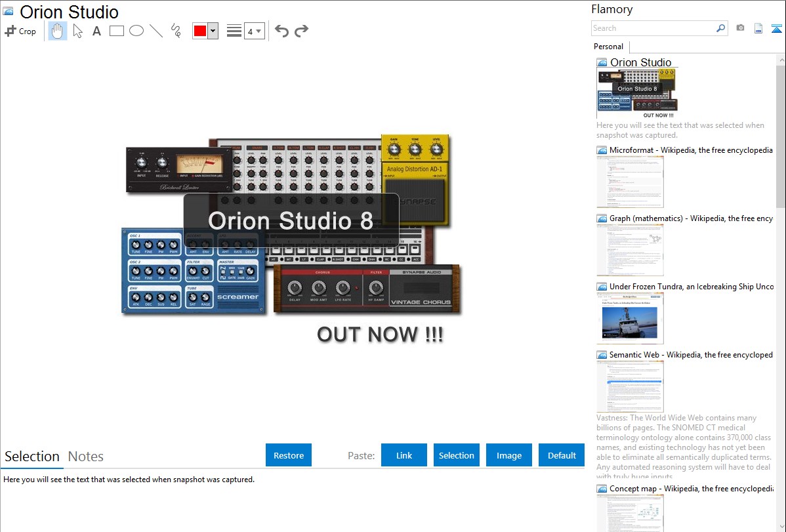
Task: Click the Selection paste button
Action: pos(457,455)
